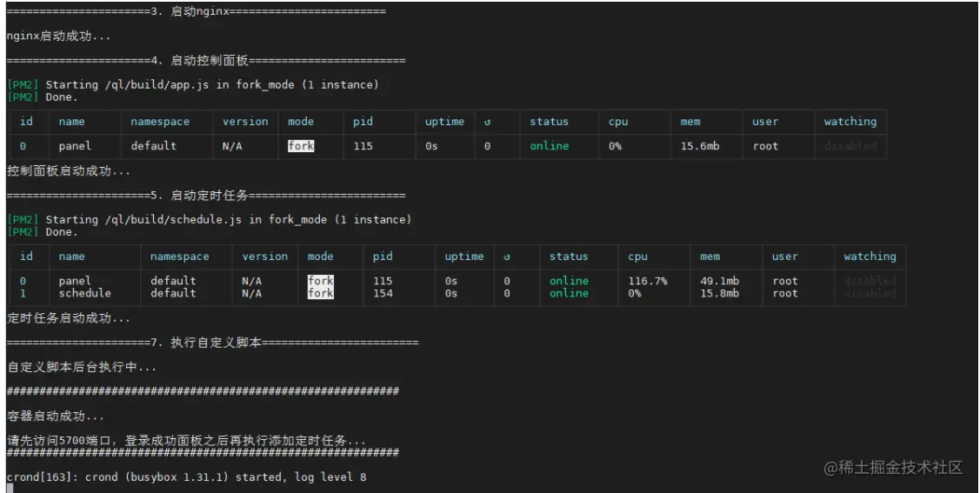This screenshot has height=493, width=980.
Task: Click 'namespace' header in first PM2 table
Action: [x=160, y=122]
